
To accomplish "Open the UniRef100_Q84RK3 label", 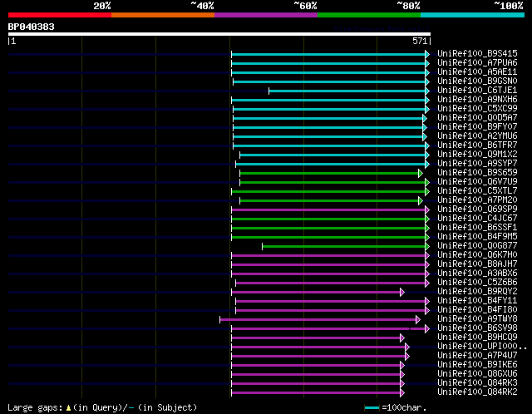I will coord(477,383).
